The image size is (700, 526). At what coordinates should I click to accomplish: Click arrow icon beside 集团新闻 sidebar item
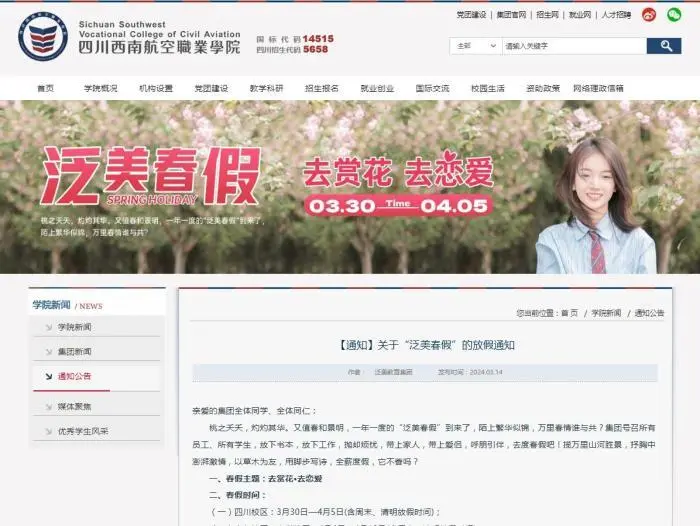(49, 352)
